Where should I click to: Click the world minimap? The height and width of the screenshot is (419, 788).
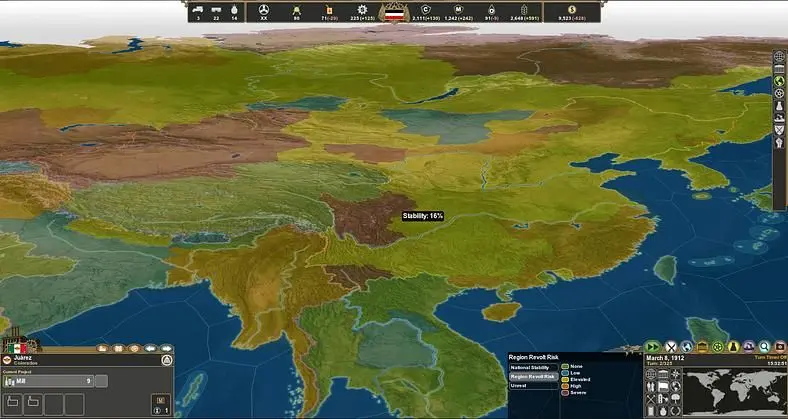pyautogui.click(x=735, y=392)
